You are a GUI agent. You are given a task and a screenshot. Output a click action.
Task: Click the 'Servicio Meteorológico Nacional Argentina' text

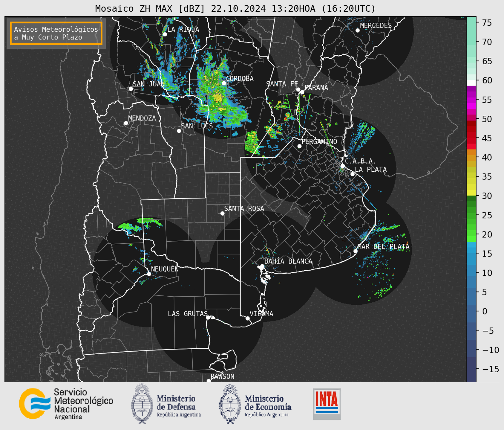[83, 403]
